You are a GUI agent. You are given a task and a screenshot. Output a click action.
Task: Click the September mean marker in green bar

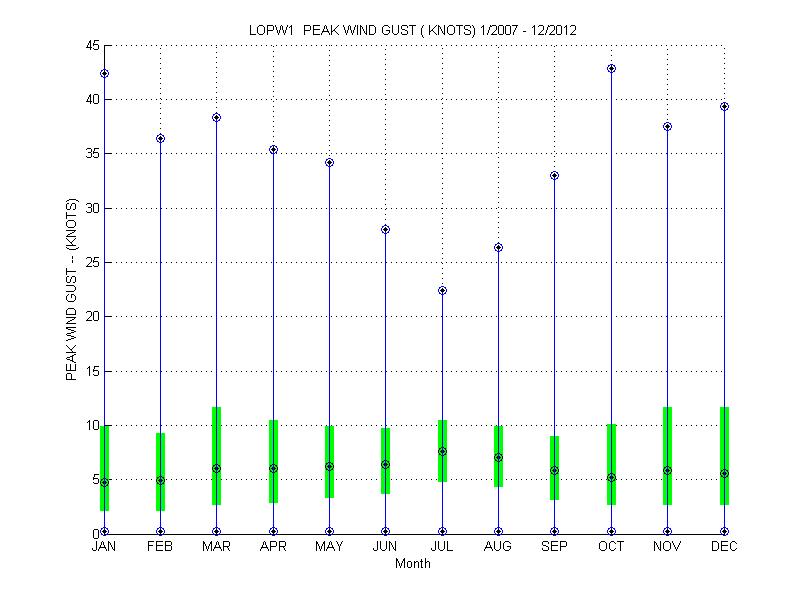point(555,470)
